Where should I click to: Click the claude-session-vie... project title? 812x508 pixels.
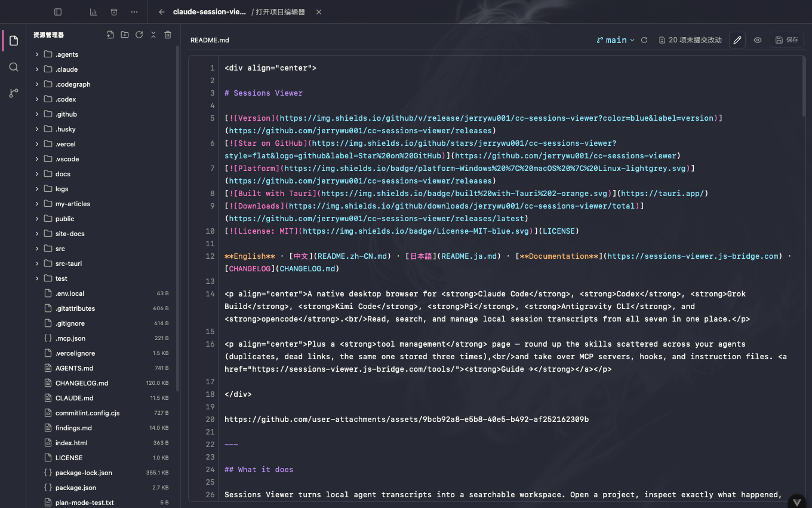click(x=209, y=12)
